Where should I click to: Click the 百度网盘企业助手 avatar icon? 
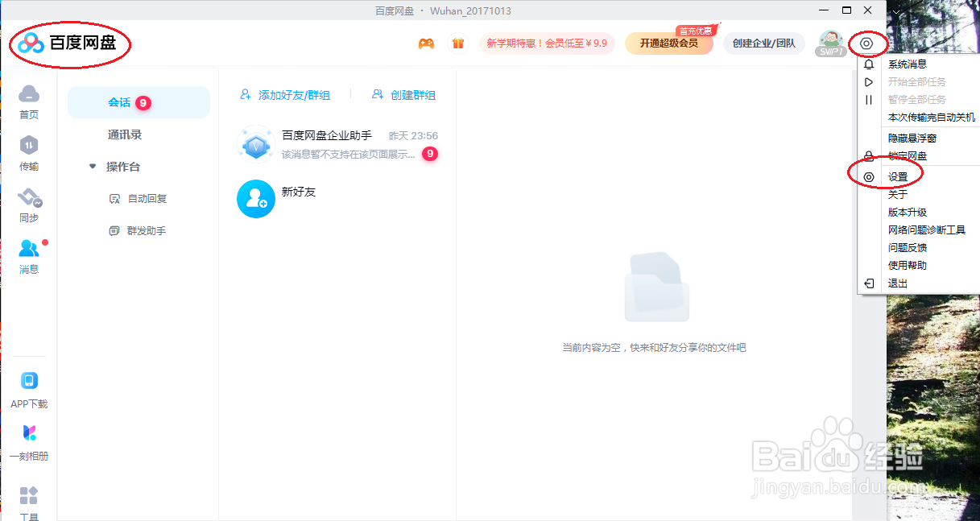(x=256, y=144)
